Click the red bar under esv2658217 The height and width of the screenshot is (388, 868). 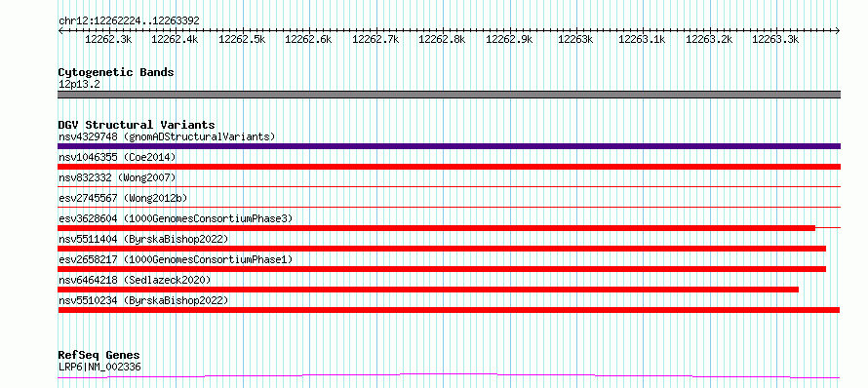pyautogui.click(x=442, y=269)
